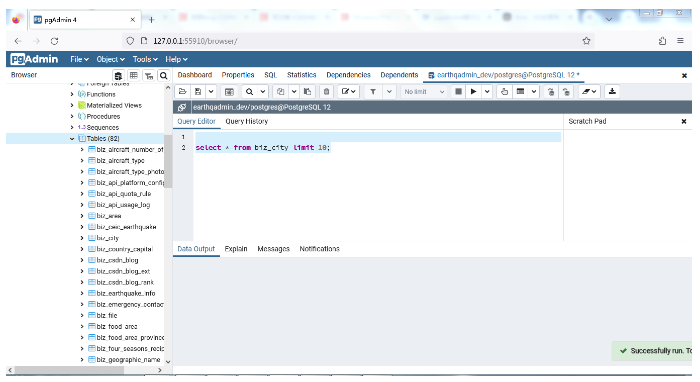This screenshot has width=700, height=382.
Task: Click the Download as CSV icon
Action: (612, 91)
